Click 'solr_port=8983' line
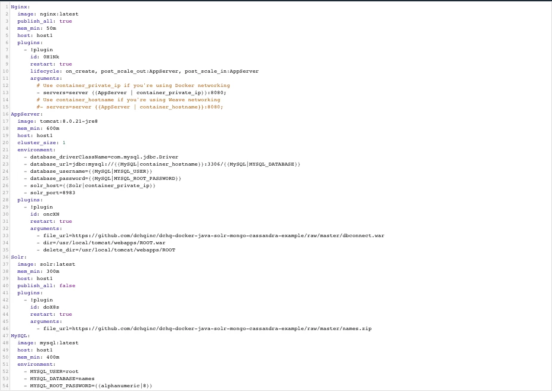 [49, 193]
